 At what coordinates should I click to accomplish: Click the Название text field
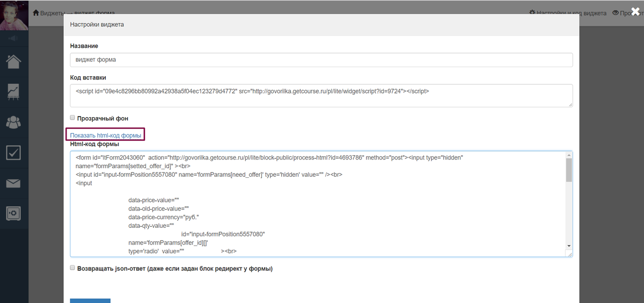[321, 60]
